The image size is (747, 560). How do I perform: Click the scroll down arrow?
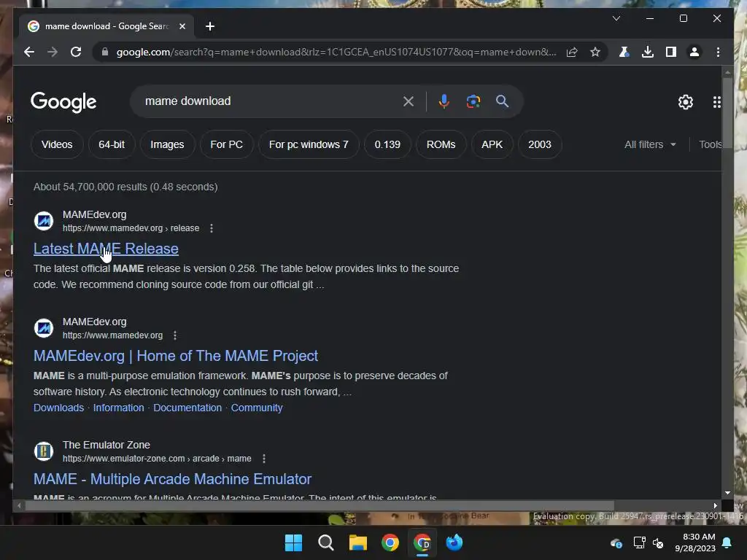727,493
